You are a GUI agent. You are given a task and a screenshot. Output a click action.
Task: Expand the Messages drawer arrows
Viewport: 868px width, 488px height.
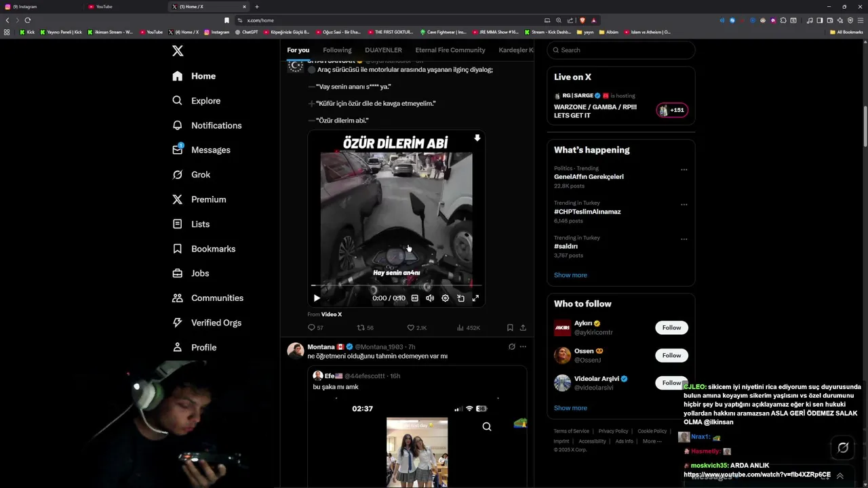[840, 476]
